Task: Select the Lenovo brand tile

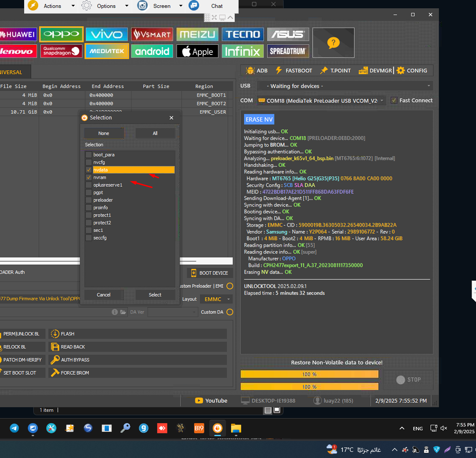Action: pyautogui.click(x=18, y=51)
